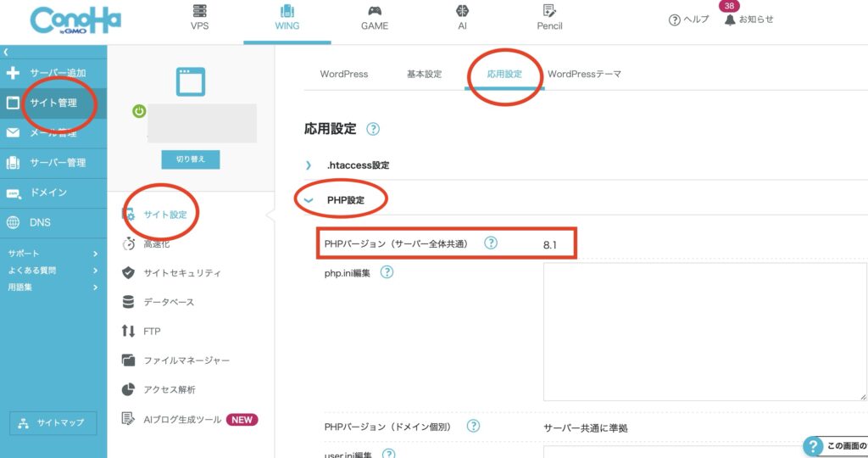Switch to the WordPressテーマ tab

pyautogui.click(x=584, y=74)
